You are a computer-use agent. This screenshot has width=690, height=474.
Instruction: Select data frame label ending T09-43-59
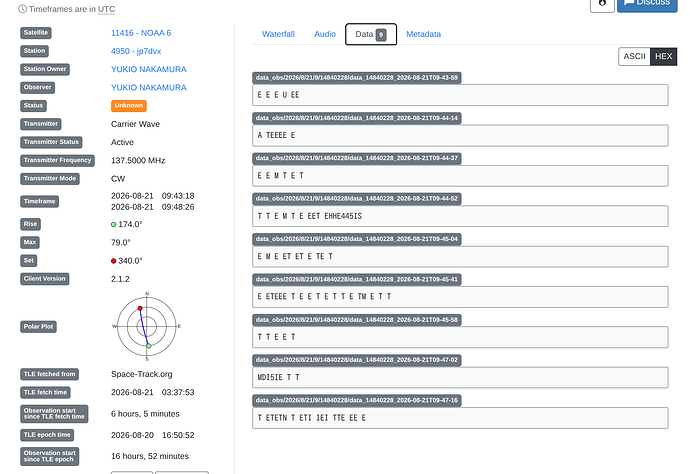tap(357, 78)
